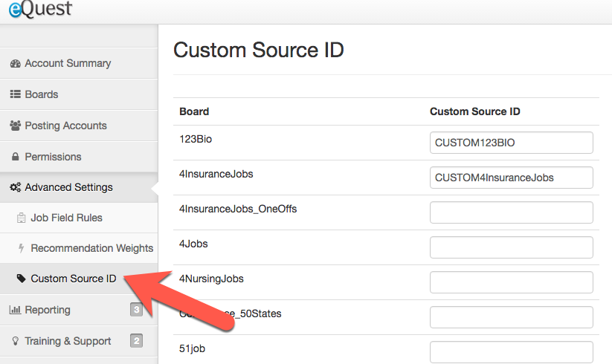The width and height of the screenshot is (612, 364).
Task: Open the Permissions section
Action: pyautogui.click(x=79, y=157)
